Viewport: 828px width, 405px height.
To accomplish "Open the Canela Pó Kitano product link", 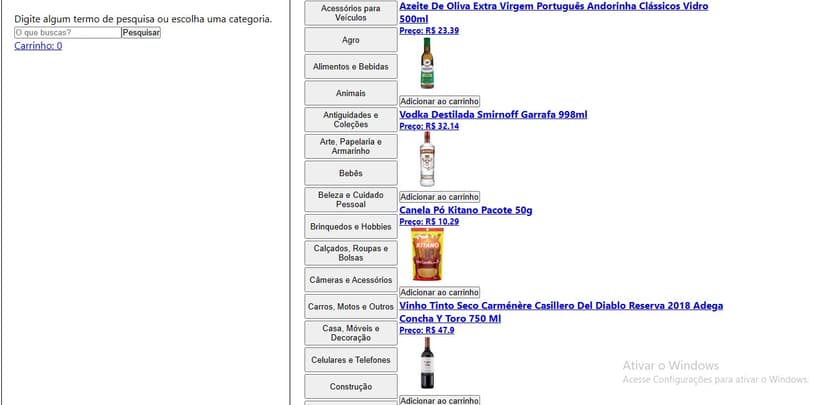I will click(x=466, y=210).
